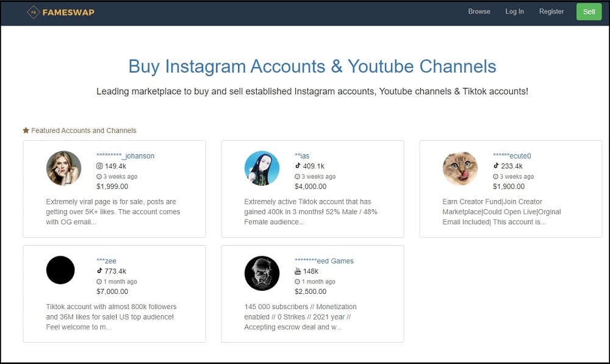This screenshot has width=610, height=364.
Task: Click clock icon in ecute0 listing
Action: pos(495,177)
